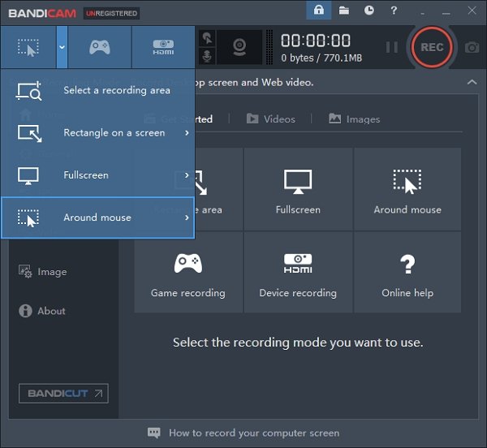This screenshot has height=448, width=487.
Task: Open the About section in the sidebar
Action: tap(42, 311)
